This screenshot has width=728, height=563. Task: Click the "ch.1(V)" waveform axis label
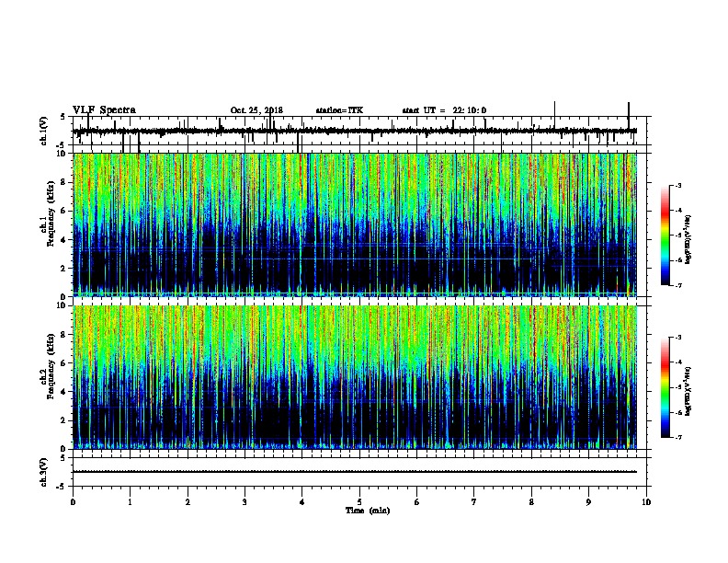tap(44, 131)
